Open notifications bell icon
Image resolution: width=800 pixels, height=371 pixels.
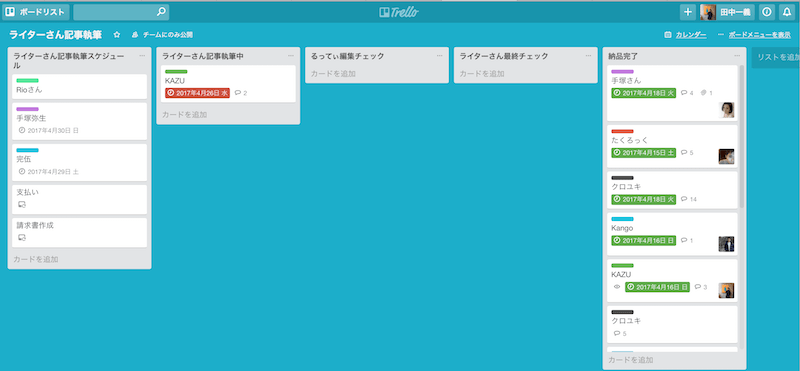coord(787,12)
